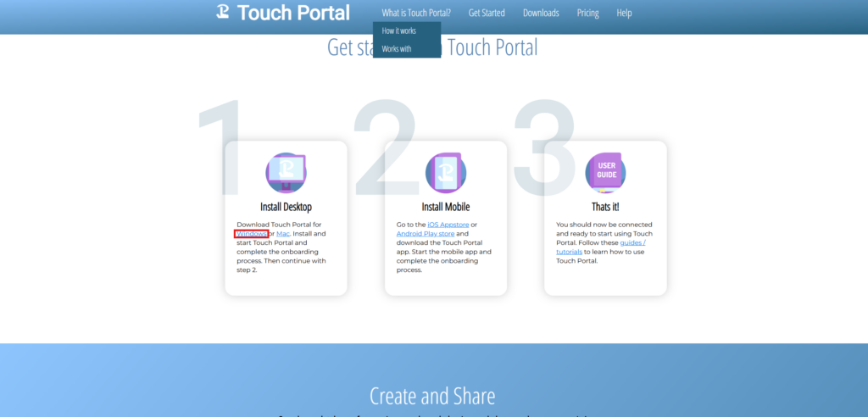Click the 'Install Desktop' card heading

pyautogui.click(x=286, y=207)
